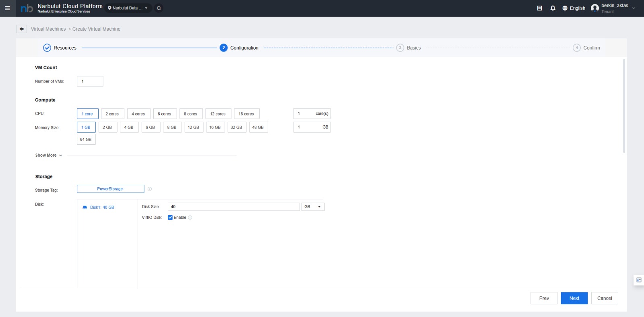The width and height of the screenshot is (644, 317).
Task: Click the Virtual Machines breadcrumb link
Action: click(48, 29)
